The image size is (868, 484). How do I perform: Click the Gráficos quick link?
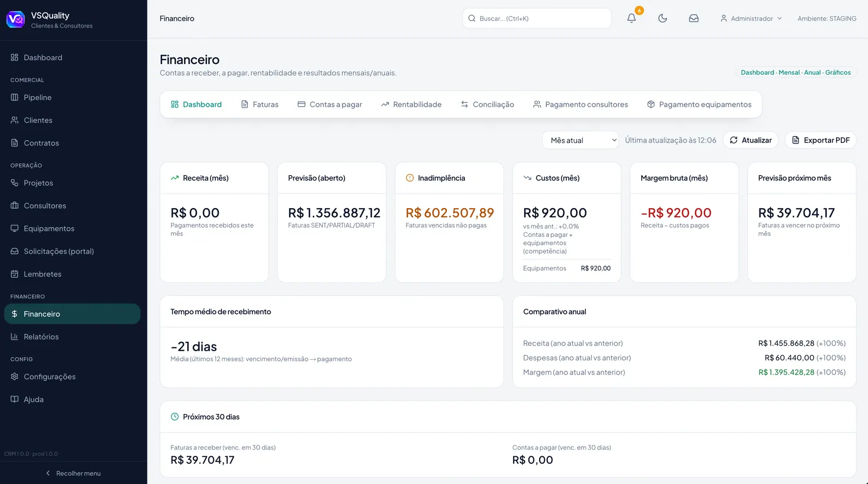point(838,73)
